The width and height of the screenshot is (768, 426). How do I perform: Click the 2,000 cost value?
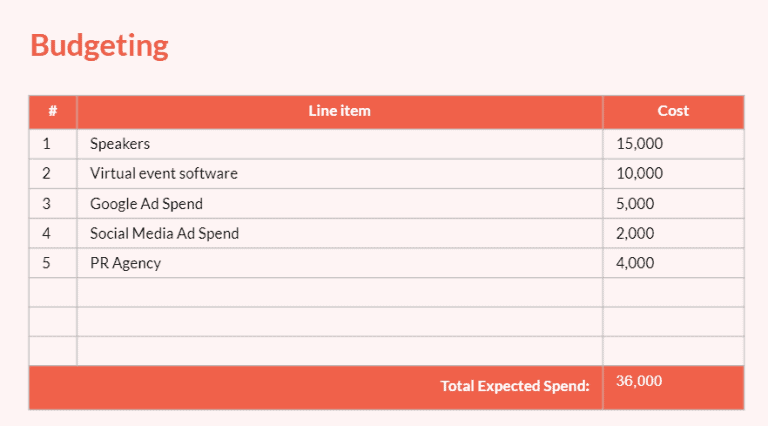(636, 234)
